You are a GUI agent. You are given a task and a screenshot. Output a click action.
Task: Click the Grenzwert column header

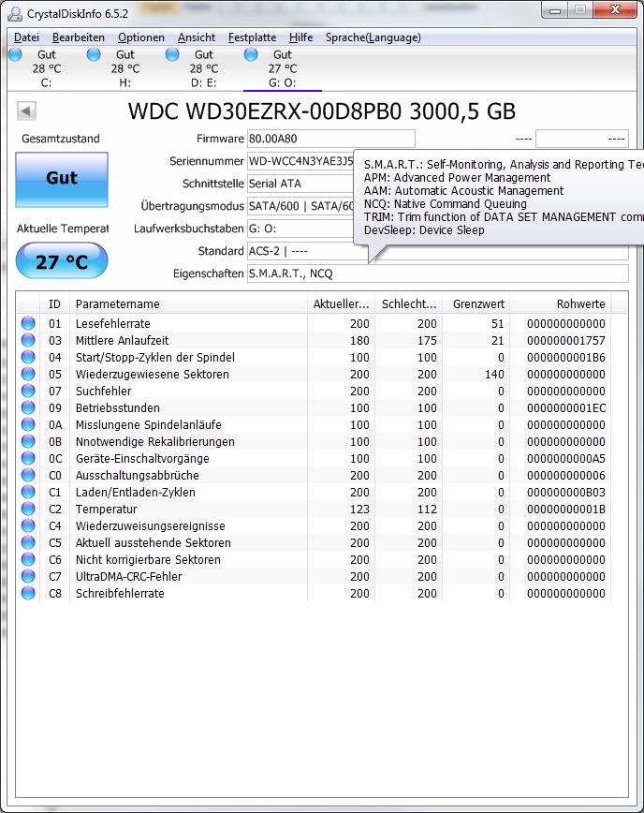pos(476,303)
